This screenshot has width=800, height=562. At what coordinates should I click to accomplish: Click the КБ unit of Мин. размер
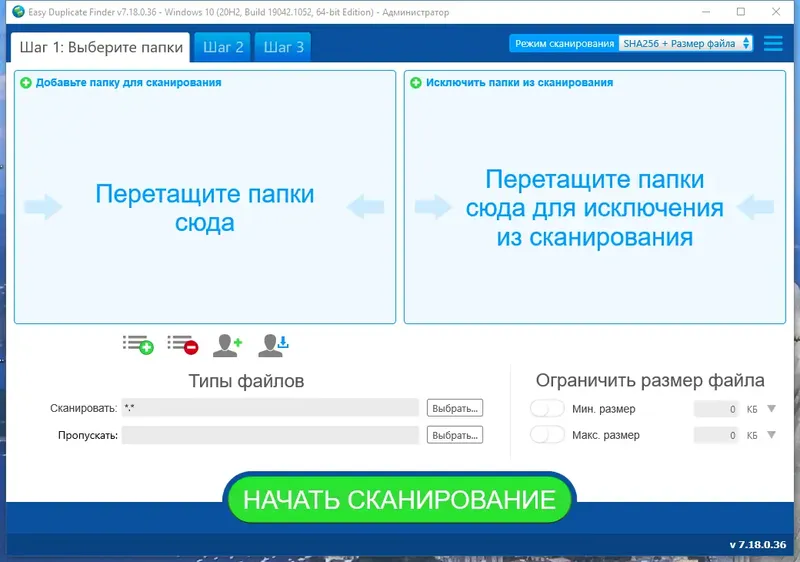point(752,409)
